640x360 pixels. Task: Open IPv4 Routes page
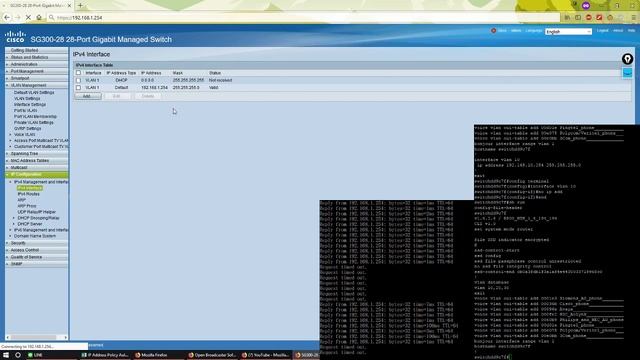tap(29, 194)
